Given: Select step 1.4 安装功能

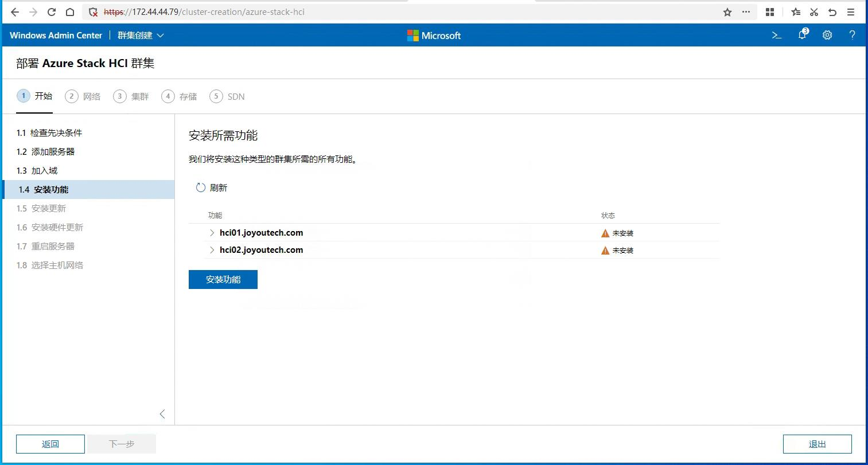Looking at the screenshot, I should tap(88, 189).
